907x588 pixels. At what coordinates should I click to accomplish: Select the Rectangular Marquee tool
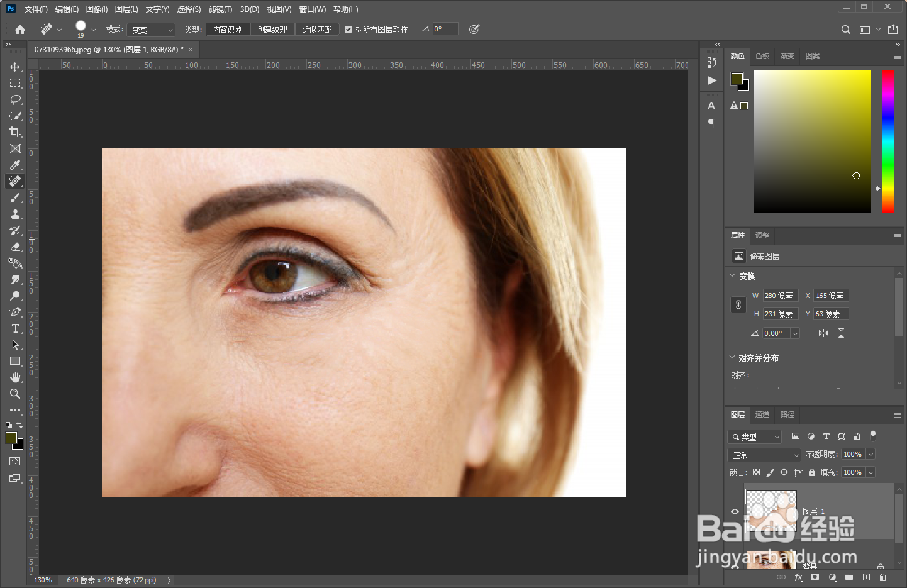[x=15, y=83]
